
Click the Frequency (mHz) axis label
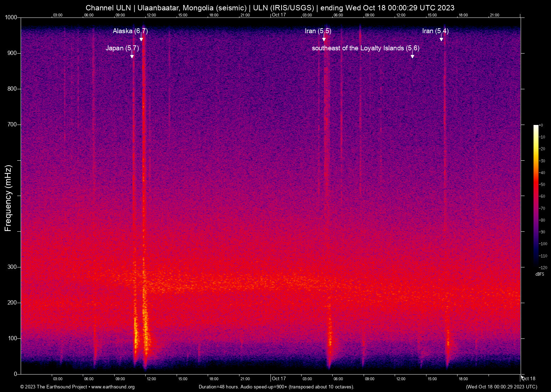pos(8,198)
